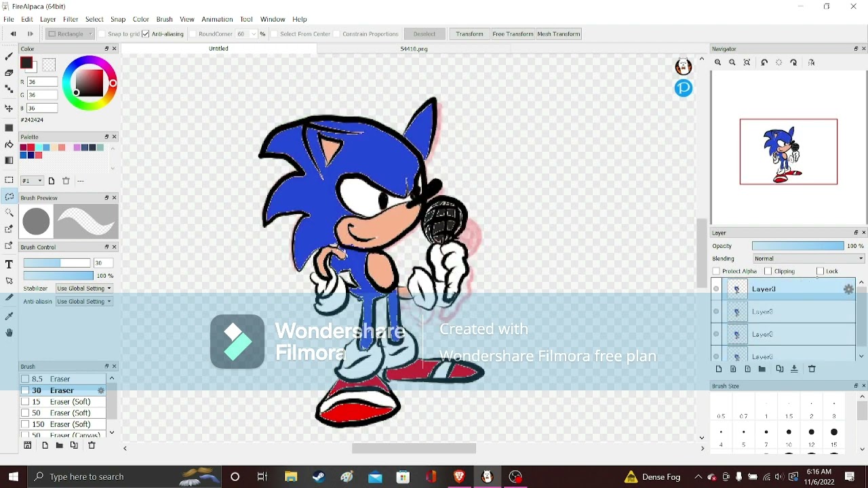
Task: Select the Move tool
Action: tap(9, 108)
